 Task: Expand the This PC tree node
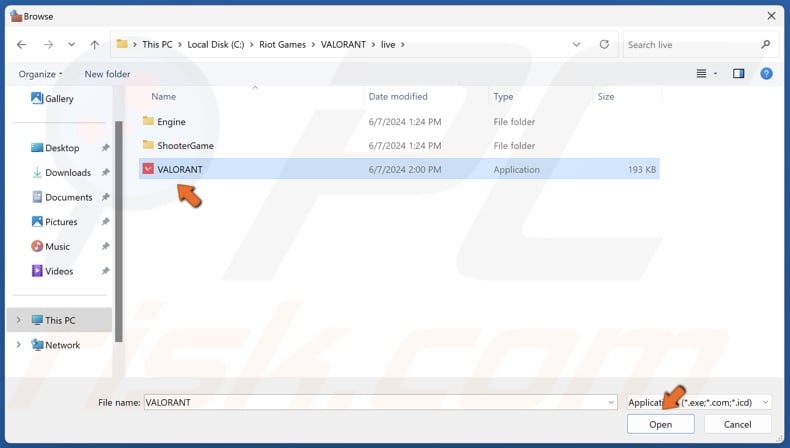19,320
